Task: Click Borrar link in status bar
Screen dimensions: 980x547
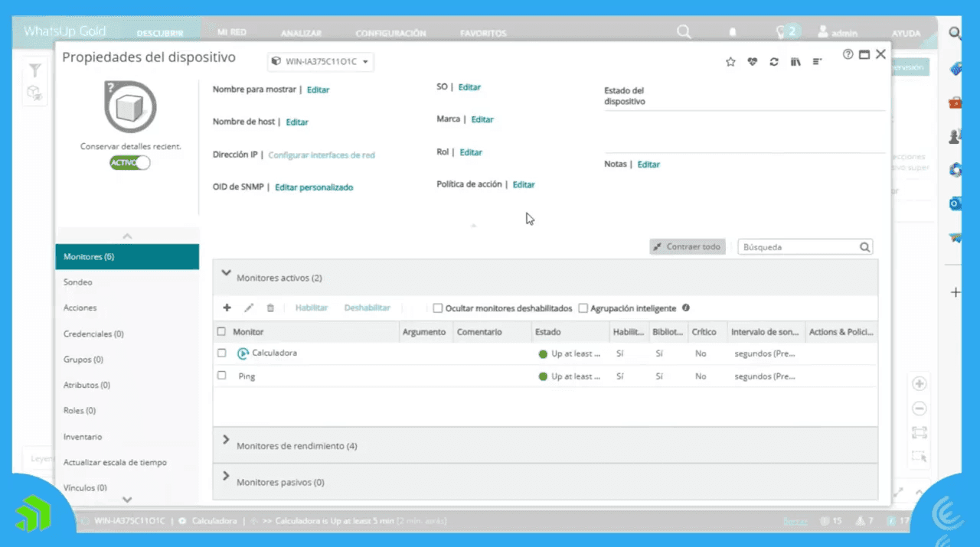Action: 794,521
